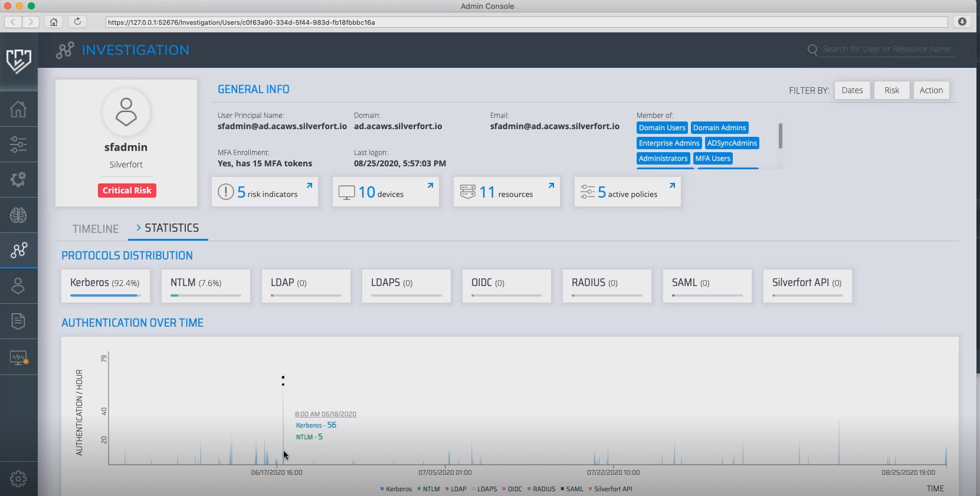Switch to the TIMELINE tab
This screenshot has height=496, width=980.
pyautogui.click(x=96, y=229)
